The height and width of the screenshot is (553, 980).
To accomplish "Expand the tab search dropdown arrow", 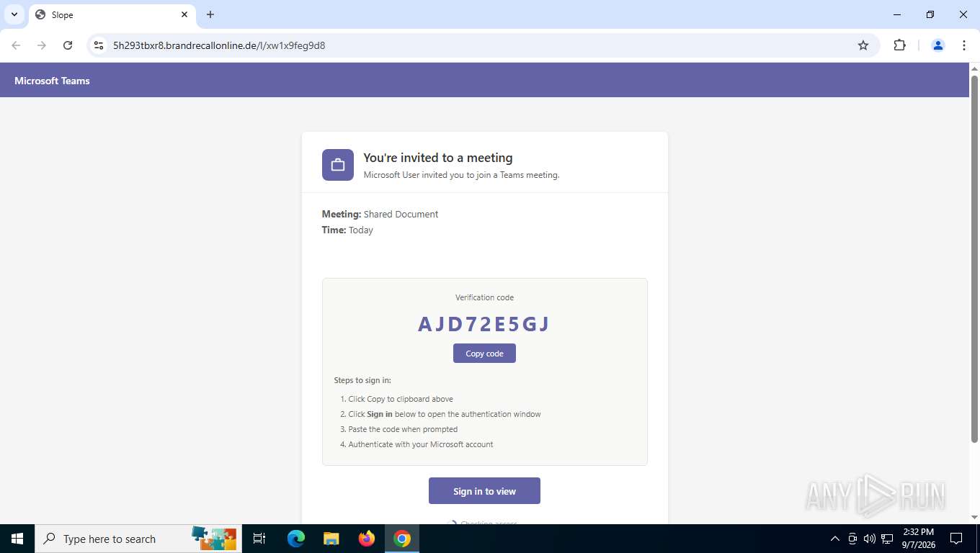I will pos(14,14).
